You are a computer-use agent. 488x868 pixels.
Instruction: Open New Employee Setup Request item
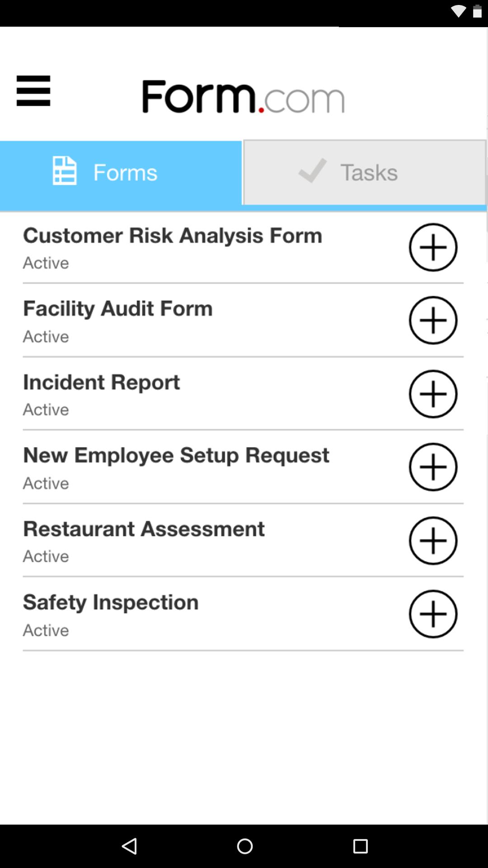pos(176,455)
